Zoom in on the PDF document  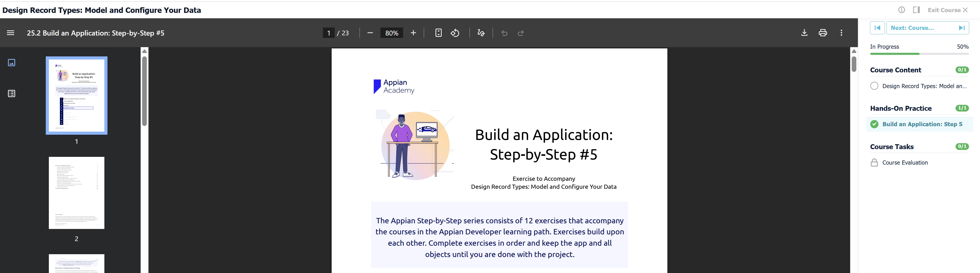click(414, 33)
